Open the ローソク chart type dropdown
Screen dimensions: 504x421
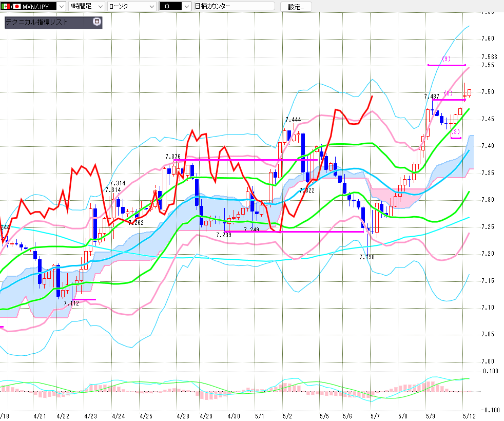(151, 7)
